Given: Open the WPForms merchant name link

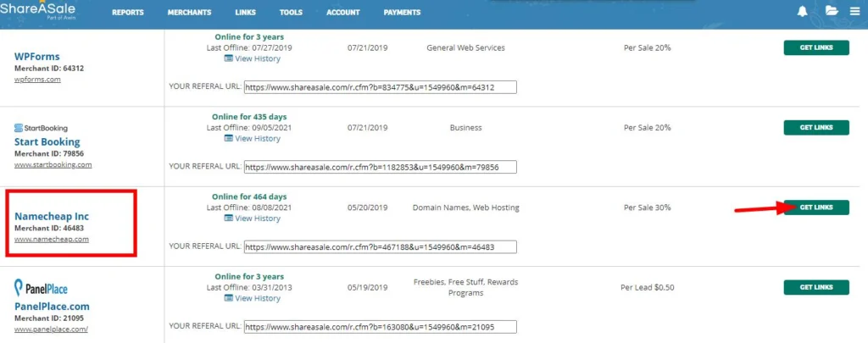Looking at the screenshot, I should click(37, 57).
